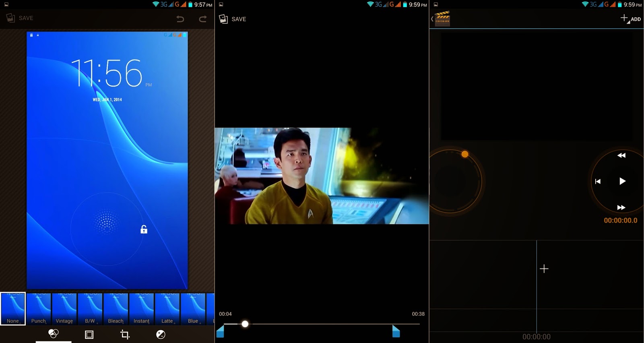This screenshot has width=644, height=343.
Task: Redo the photo edit
Action: [x=203, y=19]
